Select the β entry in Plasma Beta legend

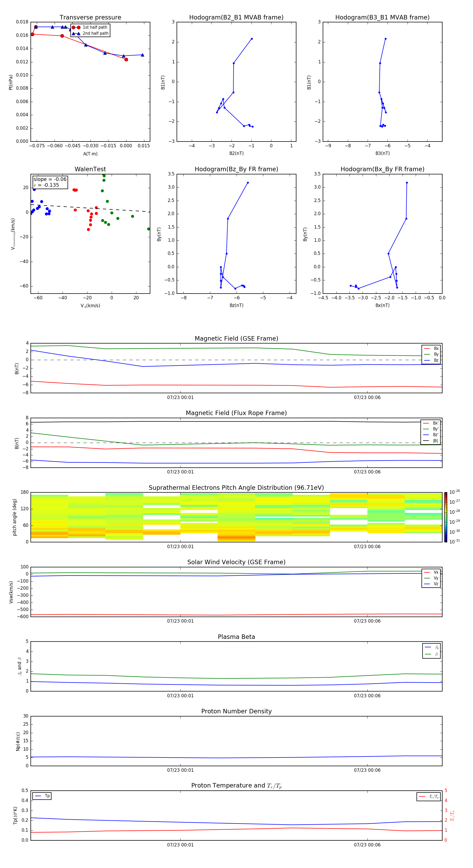[x=431, y=654]
